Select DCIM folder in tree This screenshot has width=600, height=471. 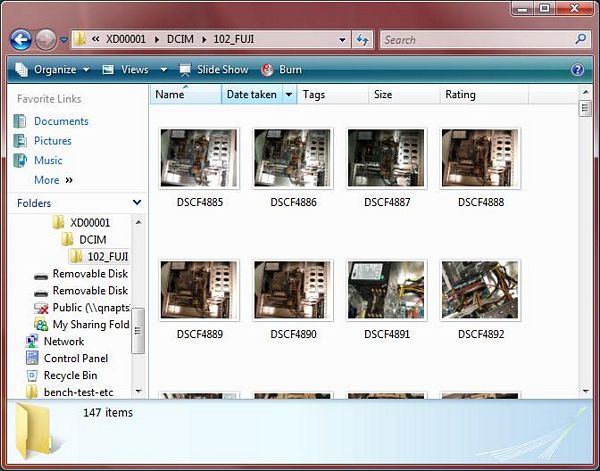pyautogui.click(x=84, y=240)
